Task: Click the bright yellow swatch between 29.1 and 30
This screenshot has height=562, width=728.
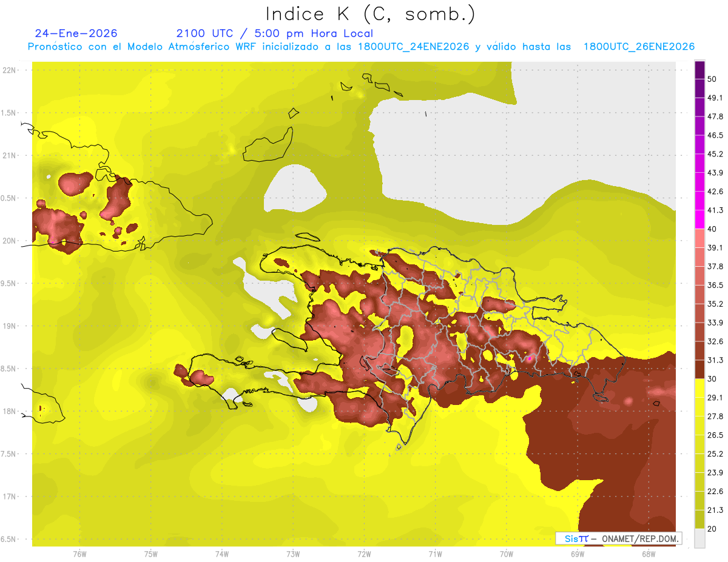Action: pos(699,388)
